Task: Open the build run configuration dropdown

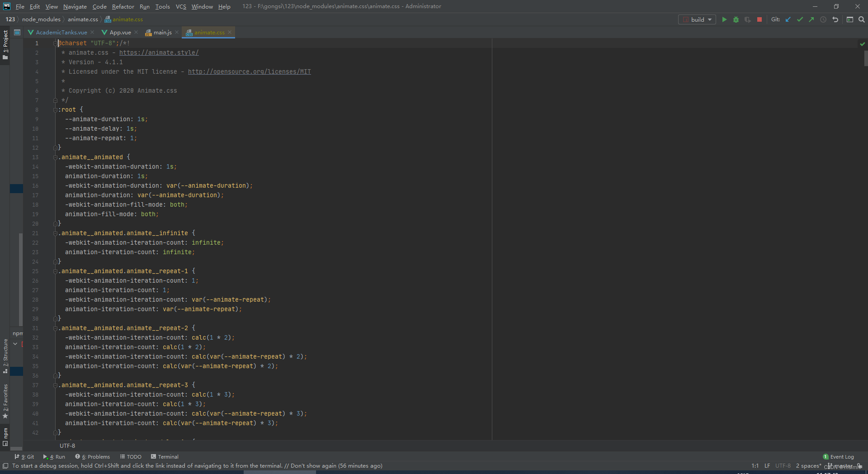Action: (x=697, y=19)
